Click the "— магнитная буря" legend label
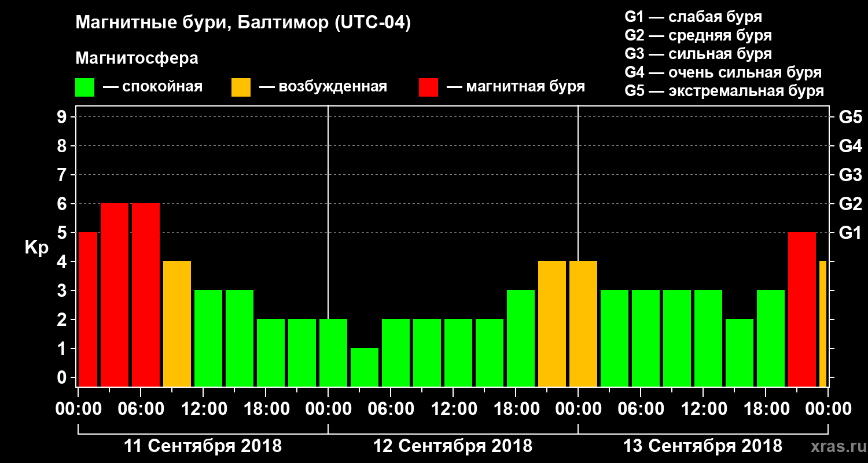868x463 pixels. coord(516,87)
